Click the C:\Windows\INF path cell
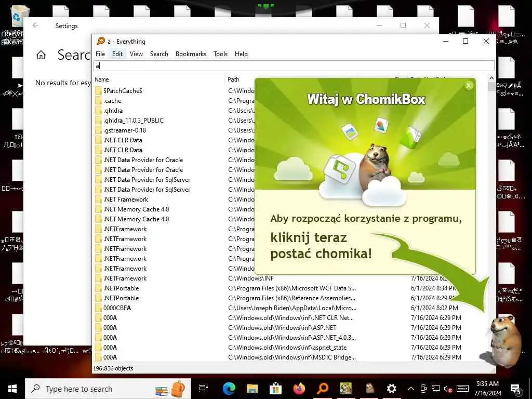This screenshot has height=399, width=532. pos(251,278)
